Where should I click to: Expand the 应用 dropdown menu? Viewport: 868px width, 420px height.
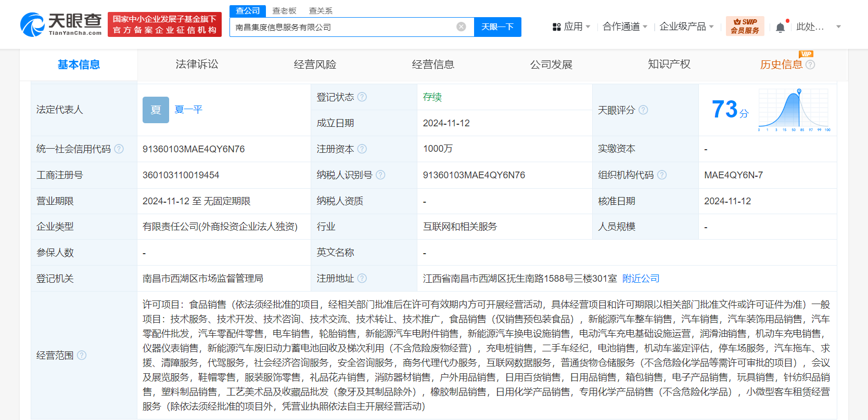pyautogui.click(x=572, y=27)
